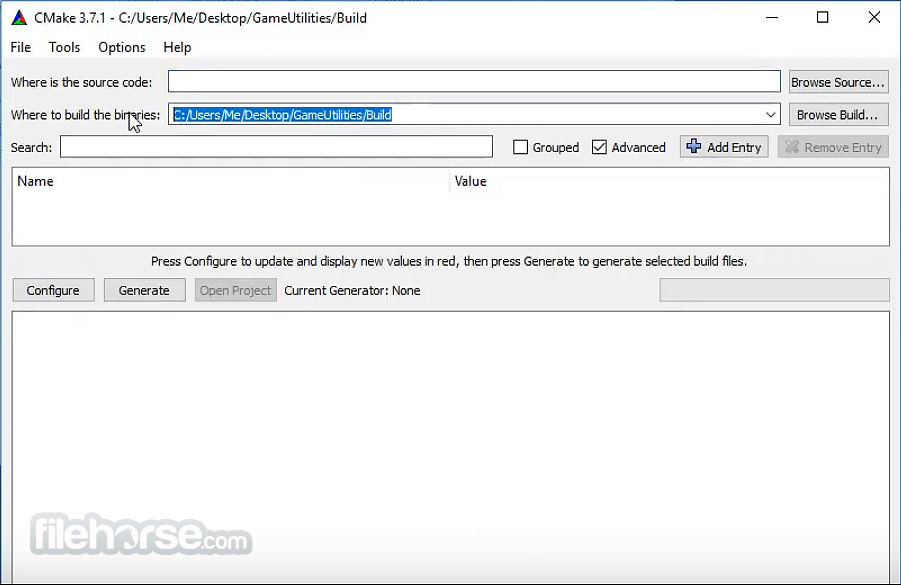The width and height of the screenshot is (901, 585).
Task: Click Browse Build button
Action: 838,115
